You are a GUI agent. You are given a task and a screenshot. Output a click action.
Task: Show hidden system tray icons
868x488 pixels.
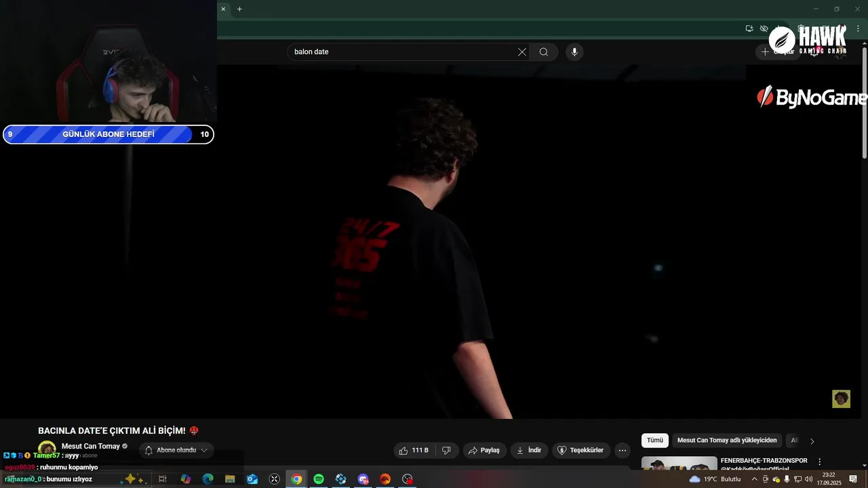pos(754,479)
